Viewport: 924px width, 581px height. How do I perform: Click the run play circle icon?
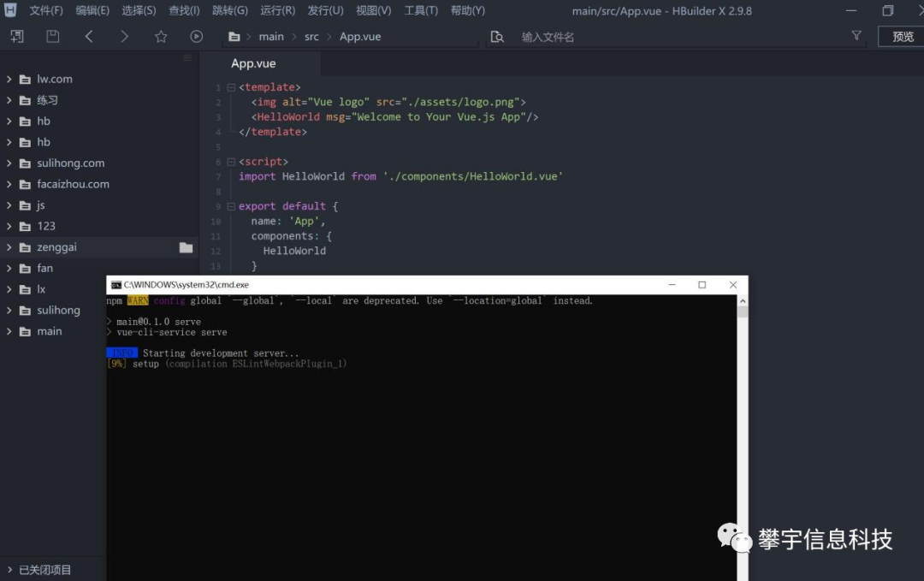(x=196, y=37)
